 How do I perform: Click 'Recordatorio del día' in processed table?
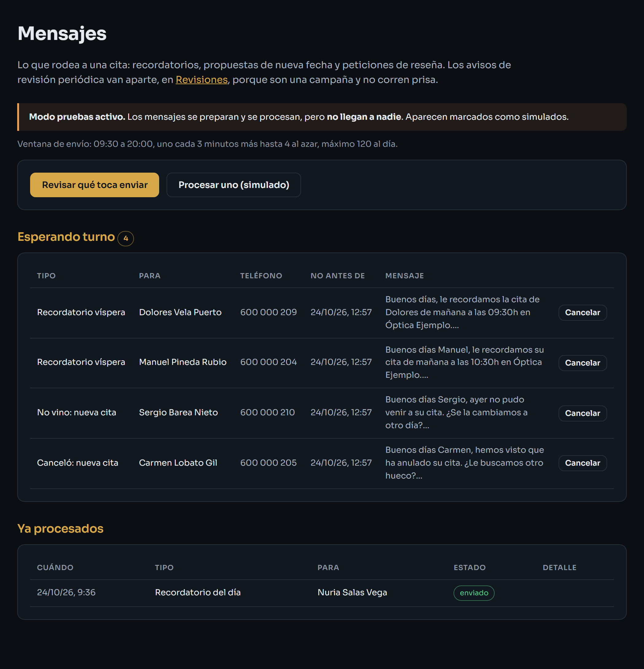pos(198,593)
